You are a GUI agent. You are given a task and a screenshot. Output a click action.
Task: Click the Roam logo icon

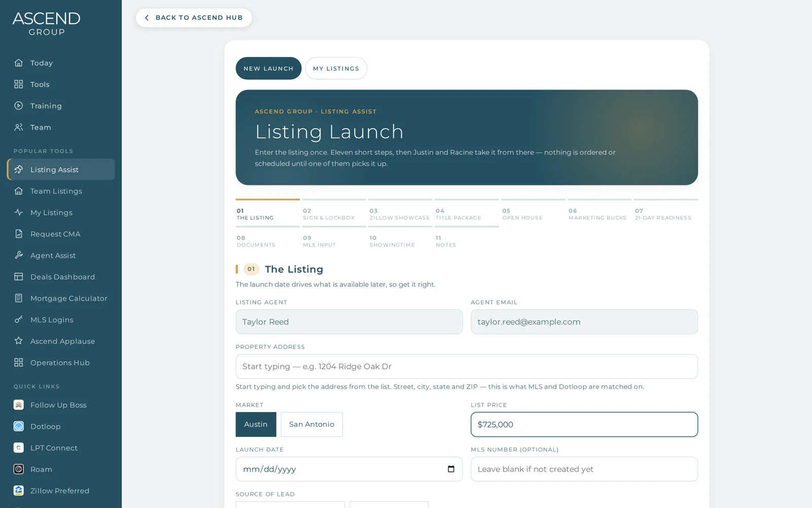[19, 469]
